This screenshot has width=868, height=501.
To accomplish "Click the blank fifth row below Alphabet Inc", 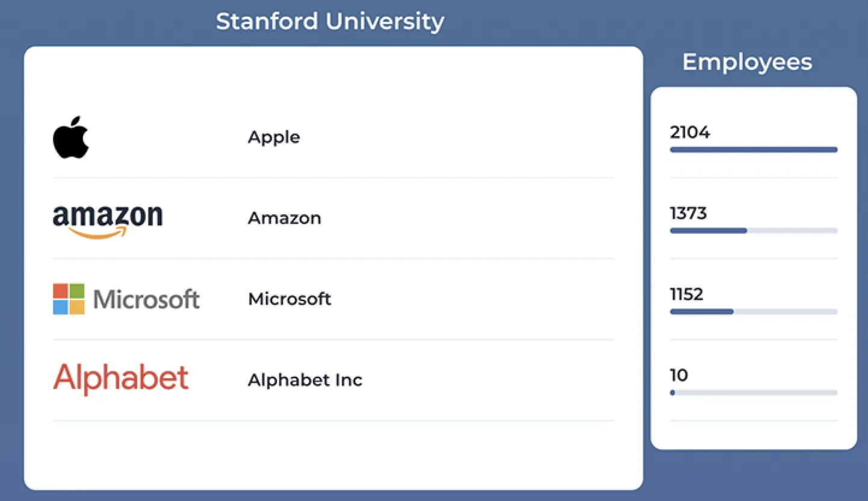I will [333, 452].
